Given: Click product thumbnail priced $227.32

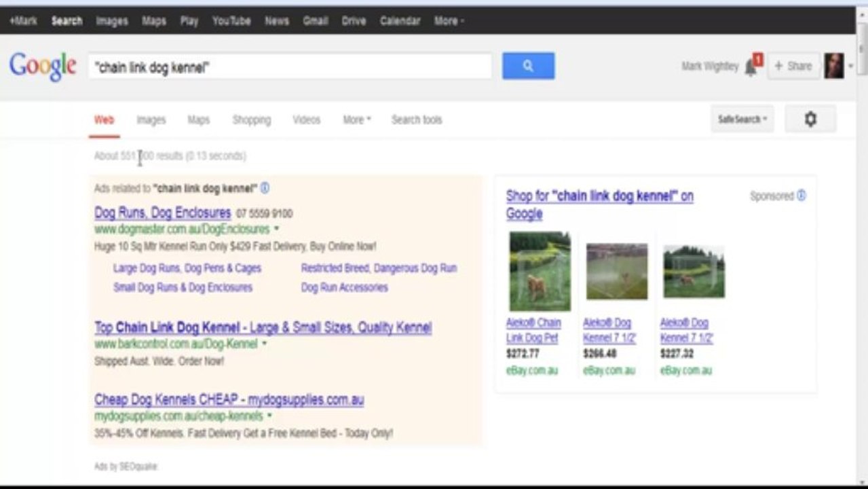Looking at the screenshot, I should pyautogui.click(x=694, y=272).
